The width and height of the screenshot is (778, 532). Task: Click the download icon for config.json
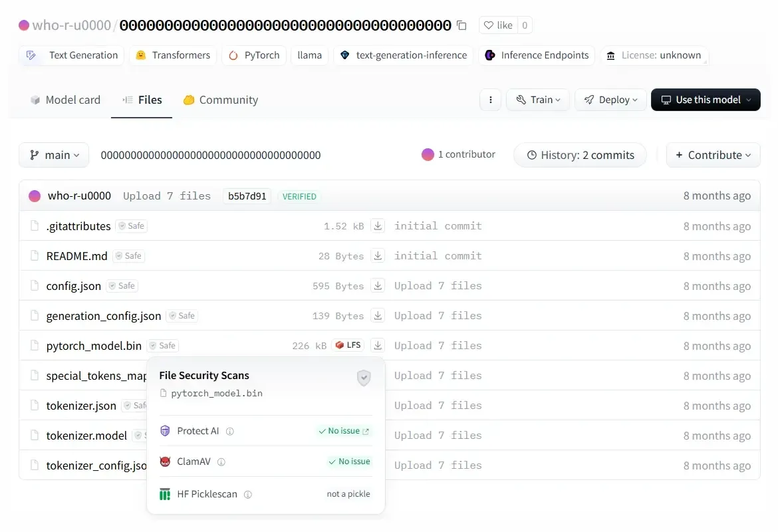tap(378, 286)
